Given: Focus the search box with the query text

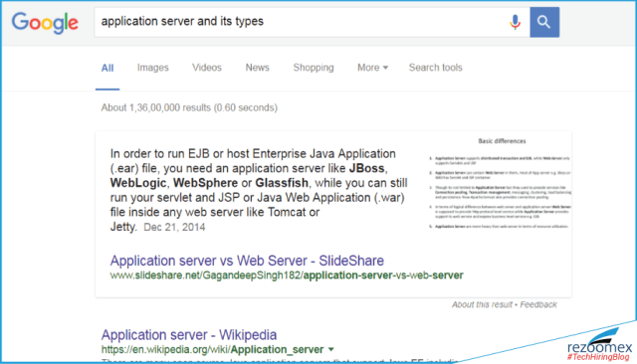Looking at the screenshot, I should pyautogui.click(x=312, y=22).
